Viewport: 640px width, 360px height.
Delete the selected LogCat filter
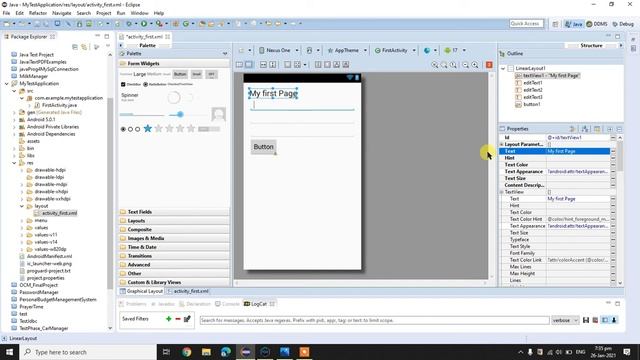[178, 319]
